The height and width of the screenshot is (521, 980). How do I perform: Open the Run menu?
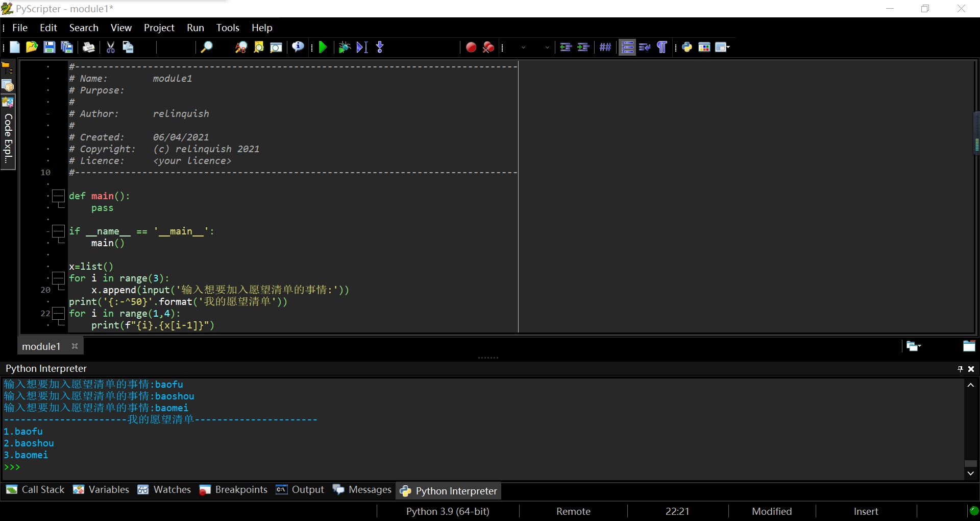195,28
